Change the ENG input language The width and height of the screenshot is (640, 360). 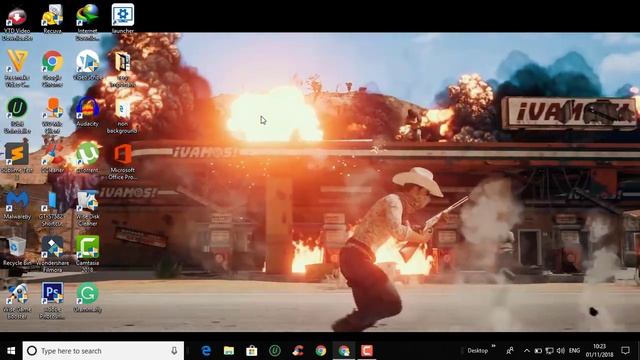click(x=574, y=351)
